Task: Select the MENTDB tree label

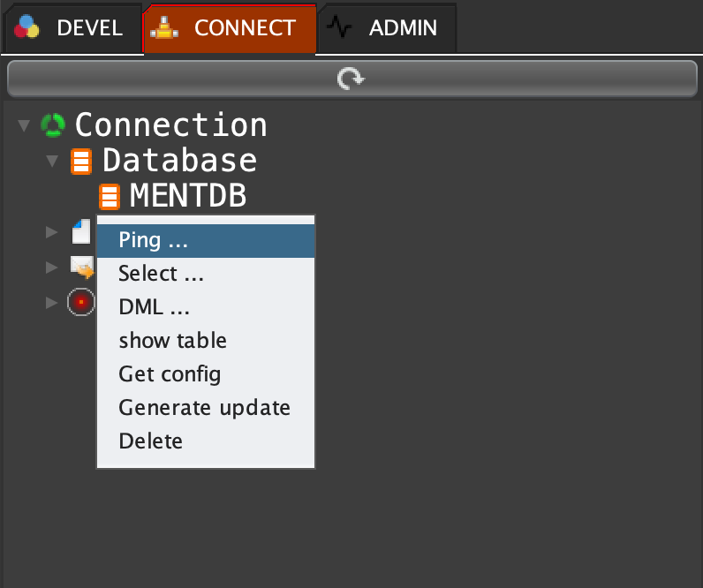Action: click(187, 196)
